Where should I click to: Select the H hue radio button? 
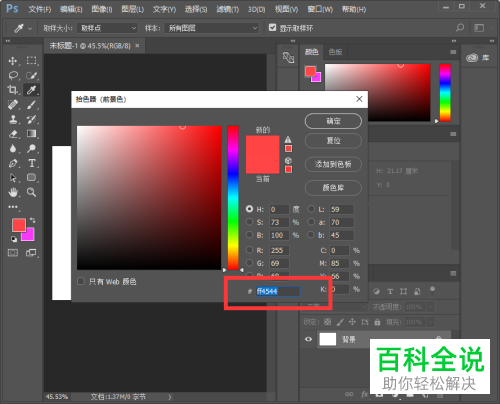[249, 209]
